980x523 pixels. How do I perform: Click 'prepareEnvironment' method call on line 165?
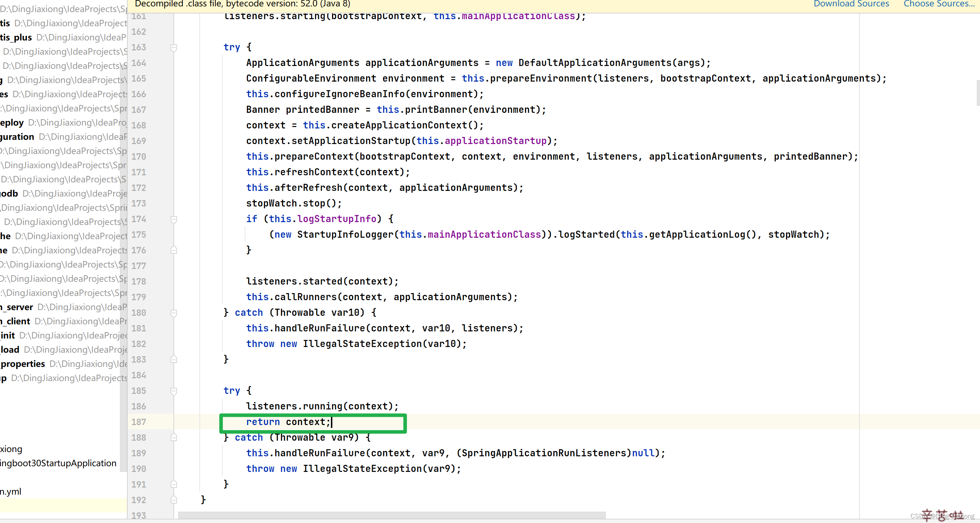(541, 78)
